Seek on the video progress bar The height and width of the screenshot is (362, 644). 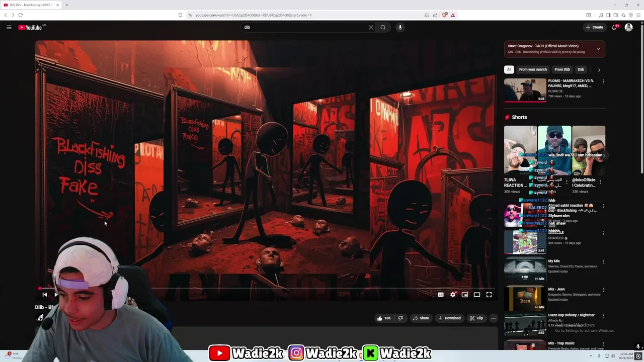[267, 289]
